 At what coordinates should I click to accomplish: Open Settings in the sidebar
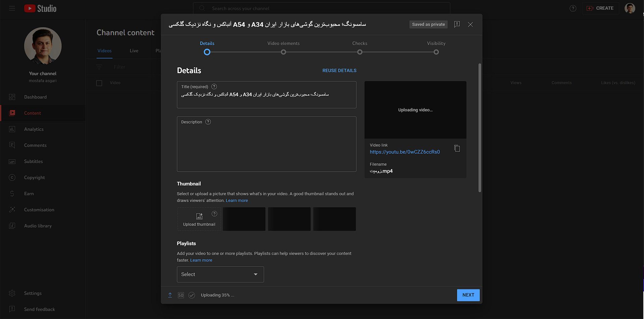coord(43,293)
